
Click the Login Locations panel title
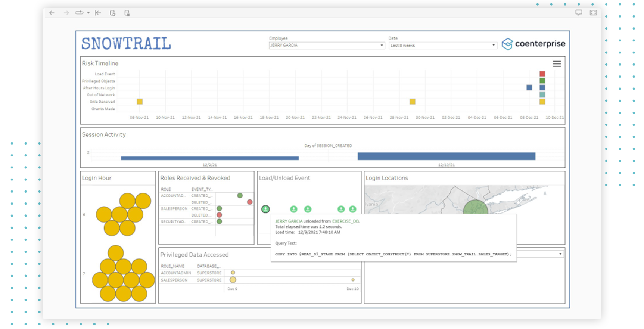387,178
